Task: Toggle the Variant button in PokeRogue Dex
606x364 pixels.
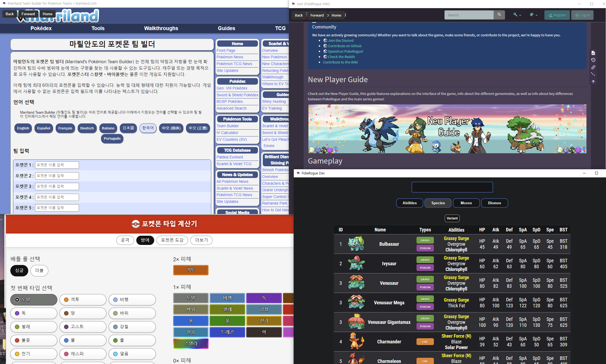Action: click(452, 218)
